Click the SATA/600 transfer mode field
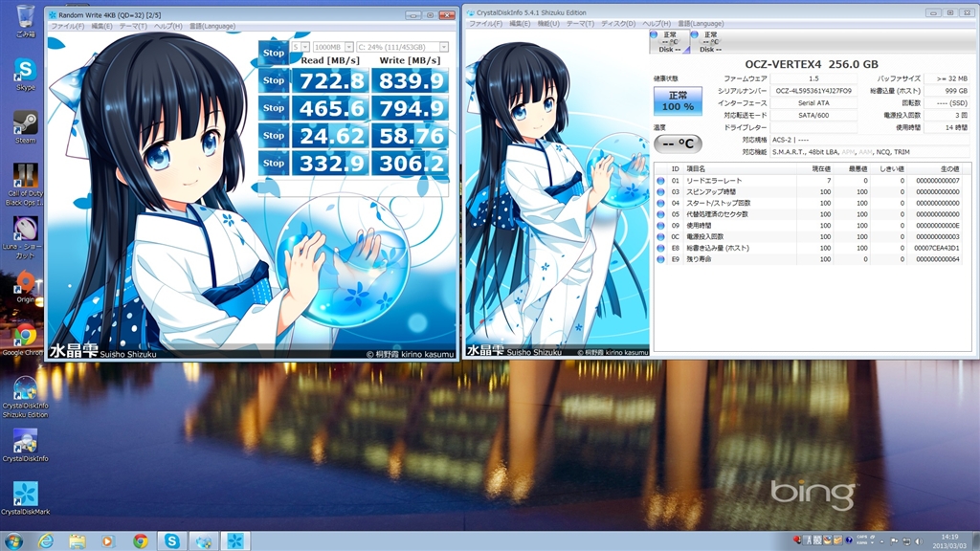 point(813,115)
